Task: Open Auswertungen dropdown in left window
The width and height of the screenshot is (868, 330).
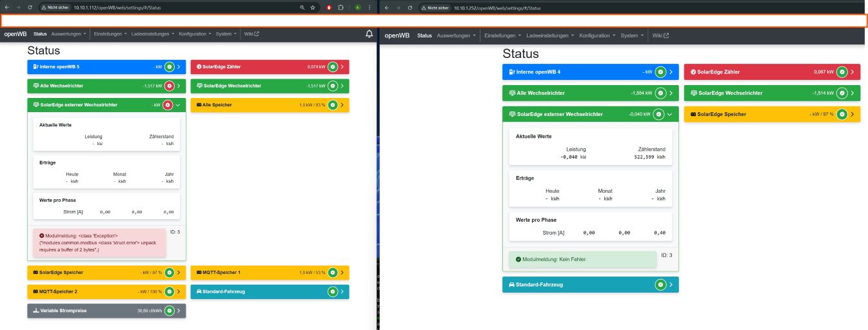Action: (69, 34)
